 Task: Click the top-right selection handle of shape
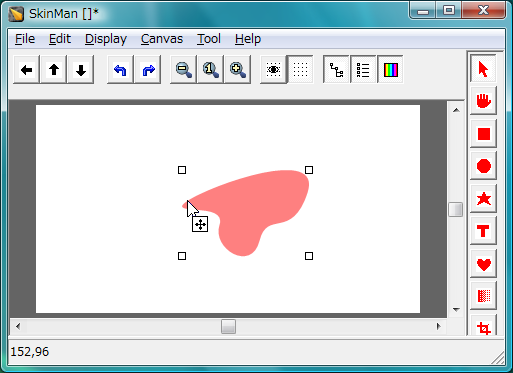click(x=309, y=170)
